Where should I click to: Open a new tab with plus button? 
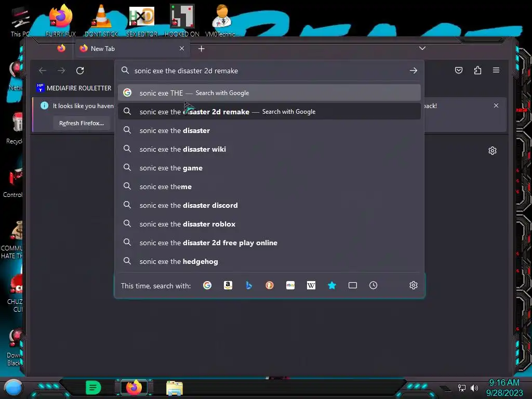point(201,49)
